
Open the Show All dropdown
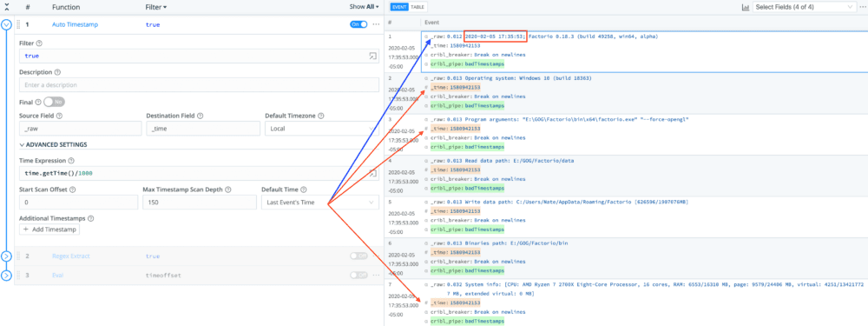(x=365, y=7)
